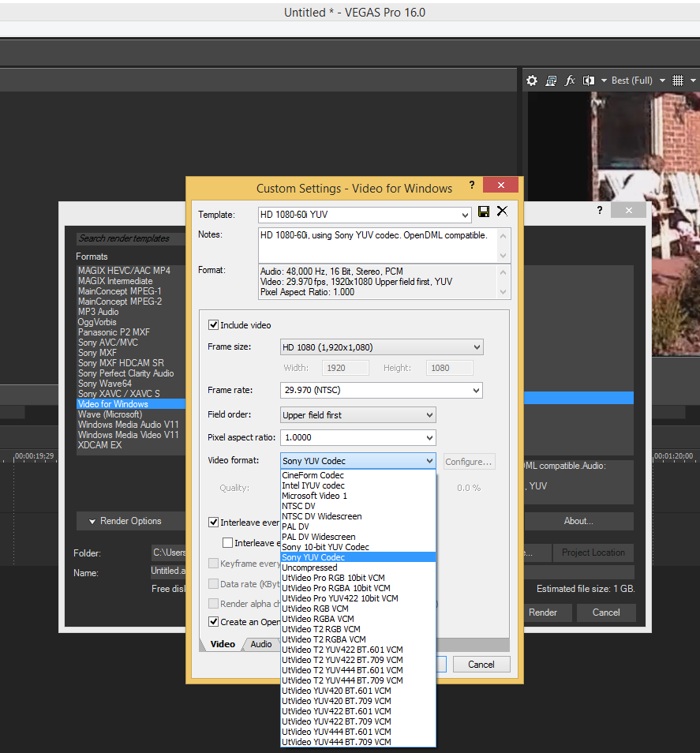Screen dimensions: 700x753
Task: Open the Field order dropdown
Action: click(x=358, y=415)
